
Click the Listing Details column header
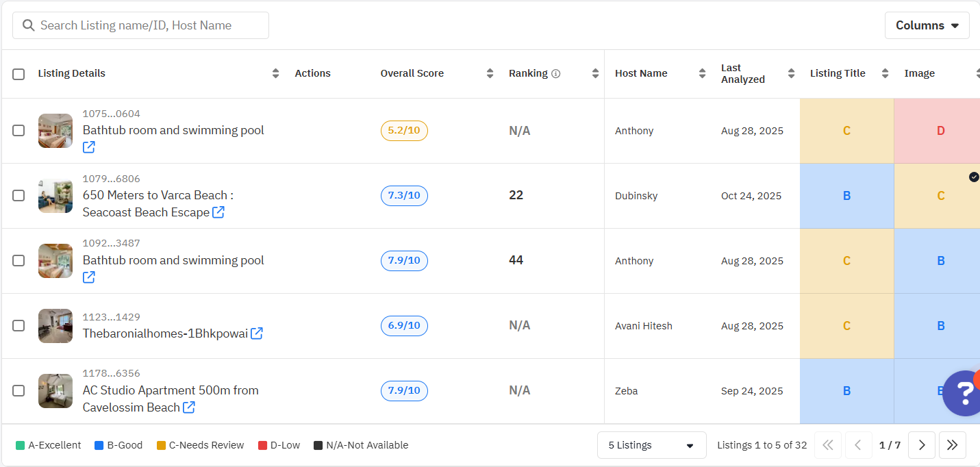click(x=72, y=73)
